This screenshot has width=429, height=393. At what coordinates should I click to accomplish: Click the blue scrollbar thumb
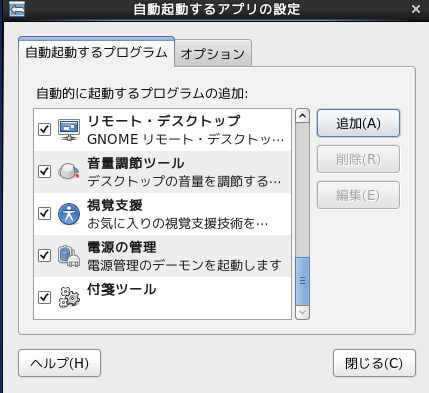point(302,281)
